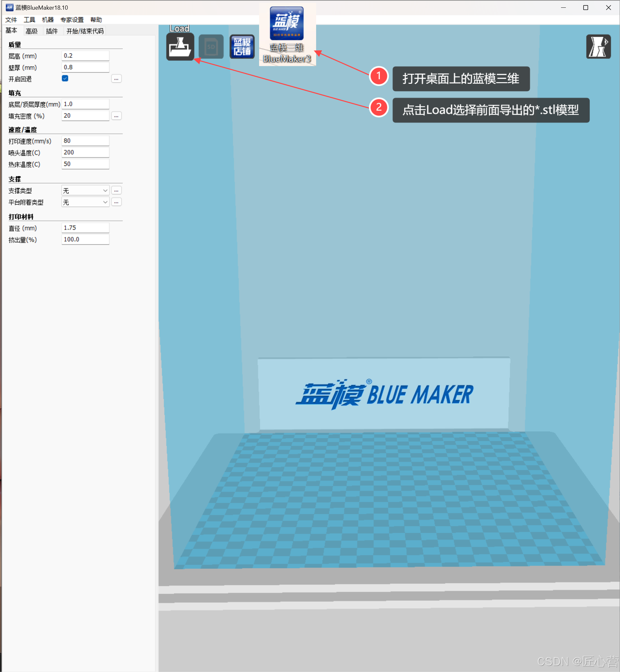
Task: Toggle the 开启回退 retraction checkbox
Action: coord(65,79)
